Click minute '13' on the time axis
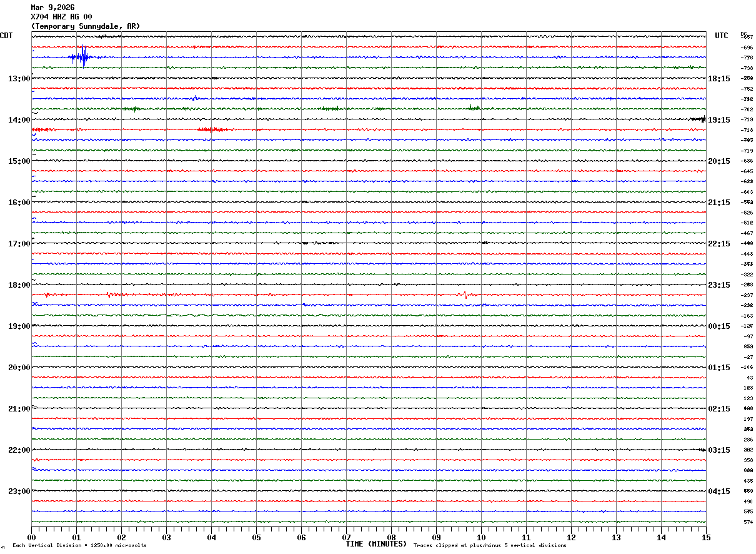Image resolution: width=756 pixels, height=554 pixels. (x=616, y=537)
